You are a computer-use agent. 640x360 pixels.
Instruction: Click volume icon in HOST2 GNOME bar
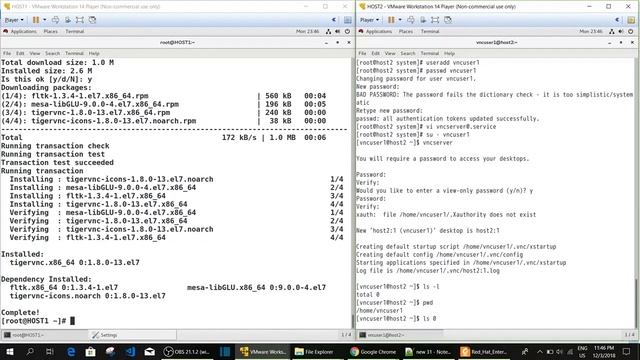[x=621, y=31]
